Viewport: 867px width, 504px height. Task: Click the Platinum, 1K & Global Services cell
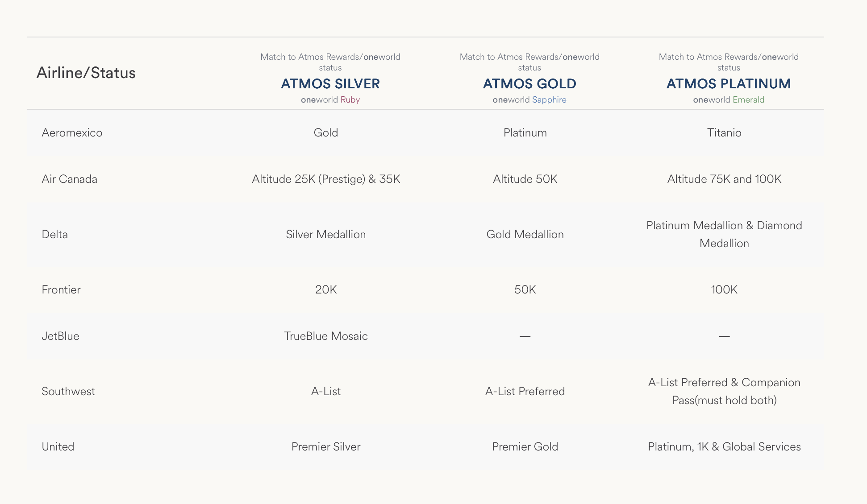724,446
